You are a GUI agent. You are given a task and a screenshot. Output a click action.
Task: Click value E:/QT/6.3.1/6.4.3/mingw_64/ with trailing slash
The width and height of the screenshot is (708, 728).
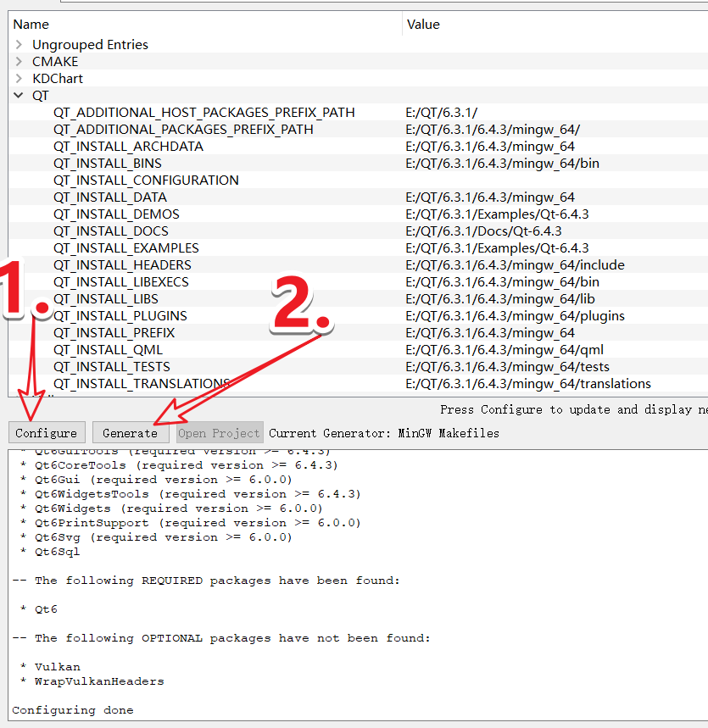coord(493,129)
